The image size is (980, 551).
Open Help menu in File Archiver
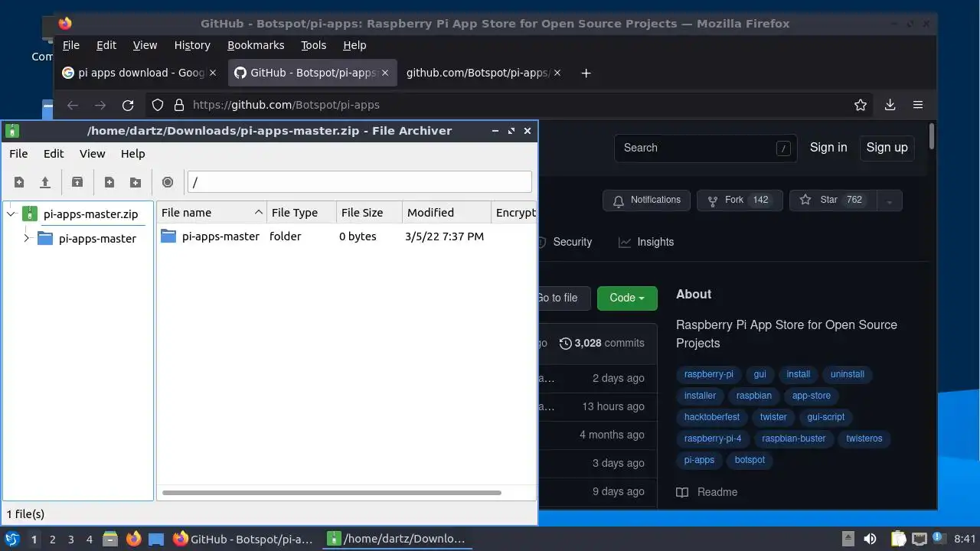pos(133,154)
